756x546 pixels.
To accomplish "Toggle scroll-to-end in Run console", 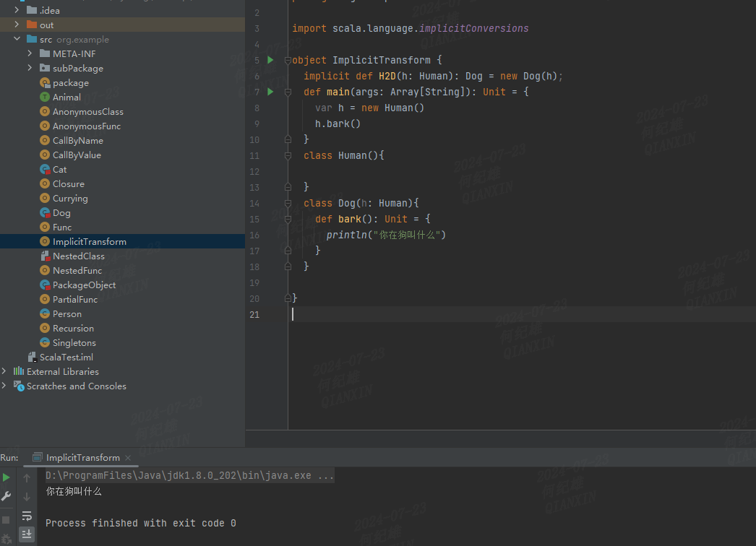I will click(27, 534).
